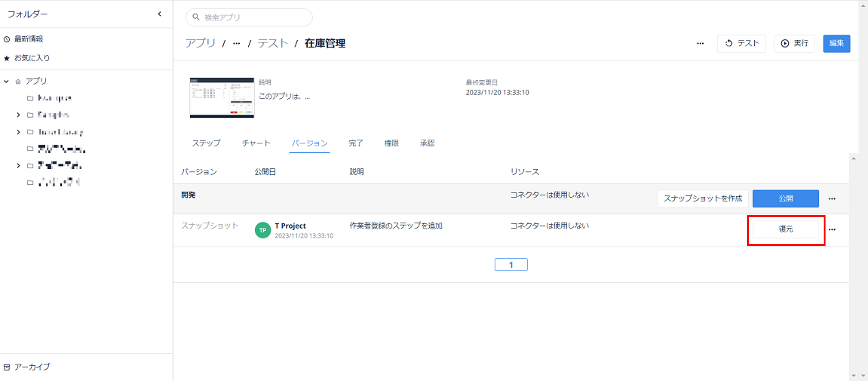The height and width of the screenshot is (381, 868).
Task: Click the blue 編集 button
Action: (x=836, y=44)
